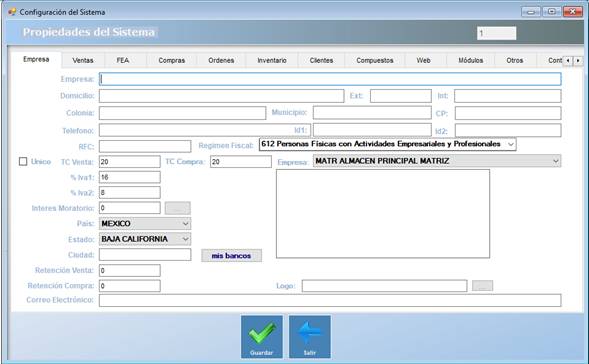Click the TC Compra field
589x364 pixels.
(241, 162)
